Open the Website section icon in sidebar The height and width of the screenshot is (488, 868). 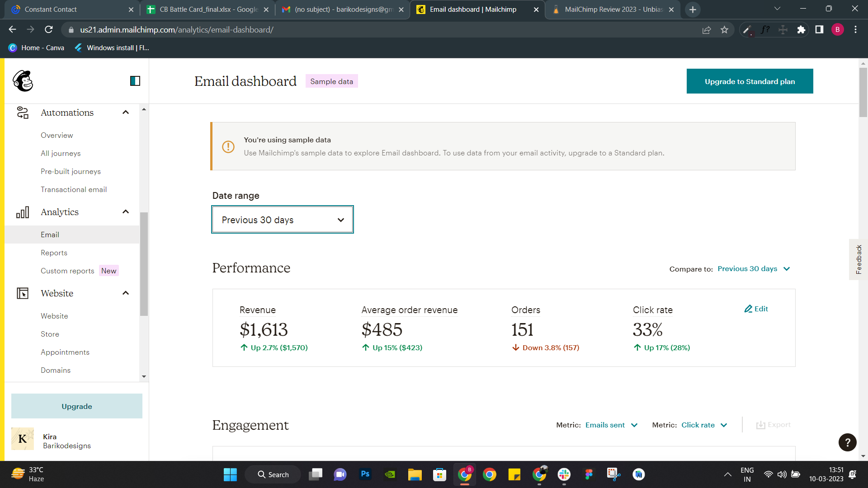[x=23, y=293]
